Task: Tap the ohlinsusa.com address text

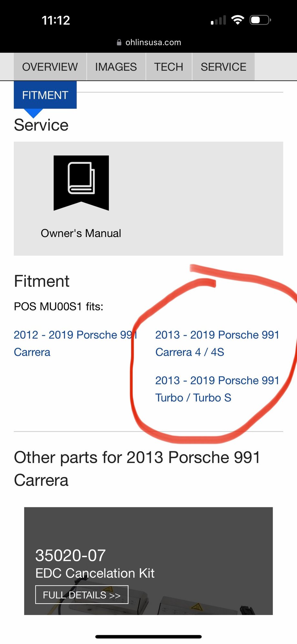Action: [x=153, y=42]
